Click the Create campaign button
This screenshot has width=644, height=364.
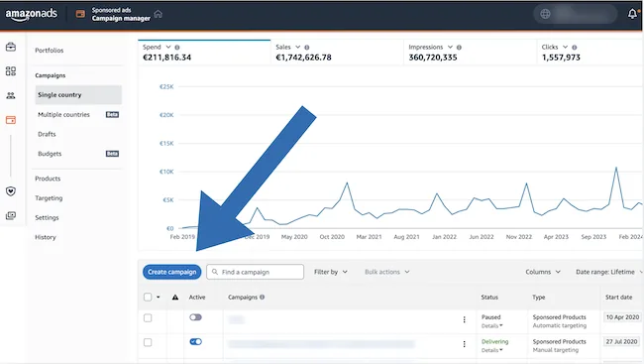[172, 272]
